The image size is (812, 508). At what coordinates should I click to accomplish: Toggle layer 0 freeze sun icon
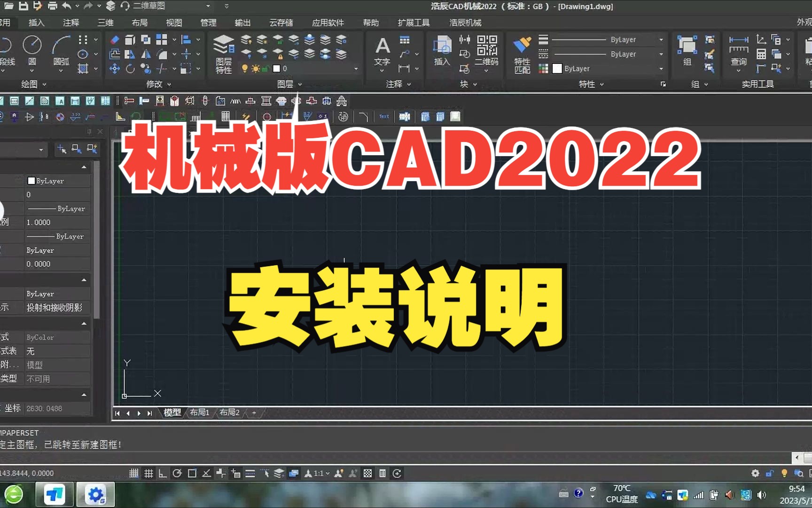(x=256, y=69)
